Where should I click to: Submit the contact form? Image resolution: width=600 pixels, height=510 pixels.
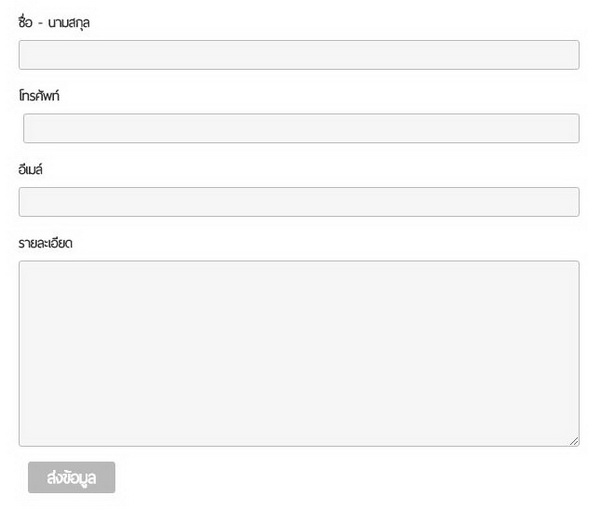tap(71, 478)
